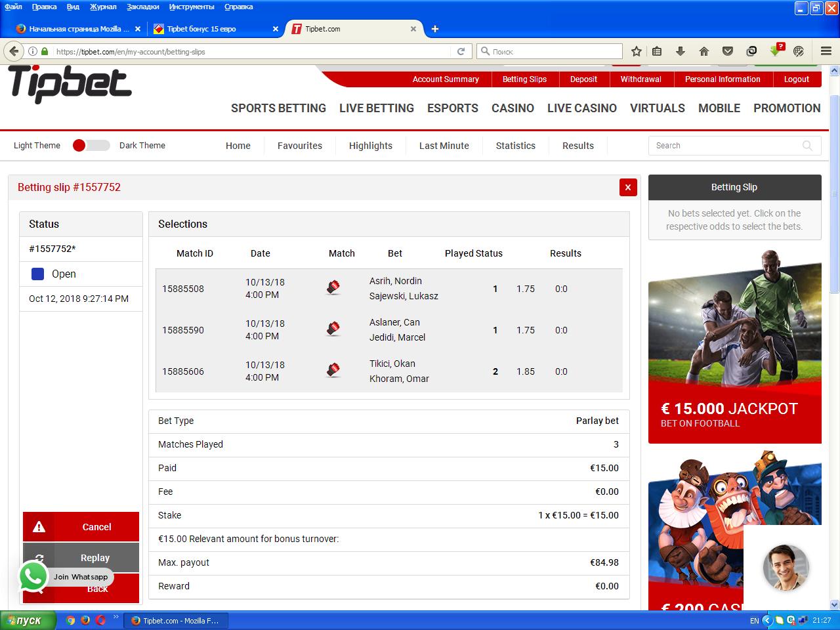Bookmark this page with the star icon
This screenshot has width=840, height=630.
click(636, 51)
